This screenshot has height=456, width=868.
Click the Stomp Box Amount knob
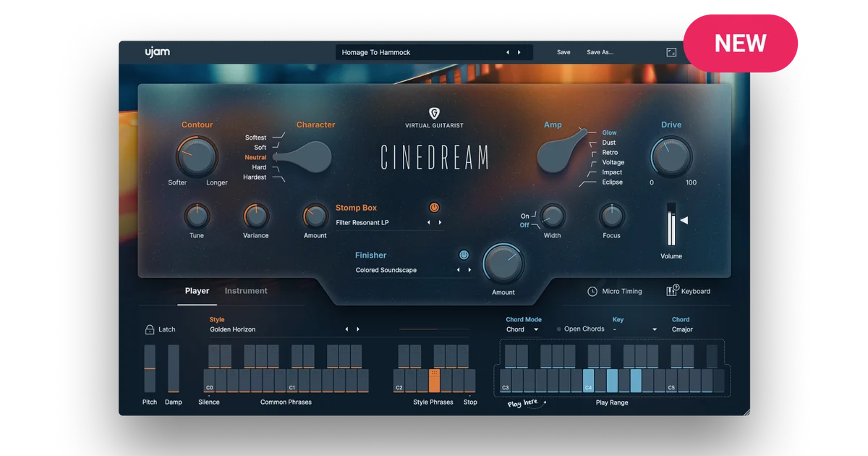tap(315, 216)
